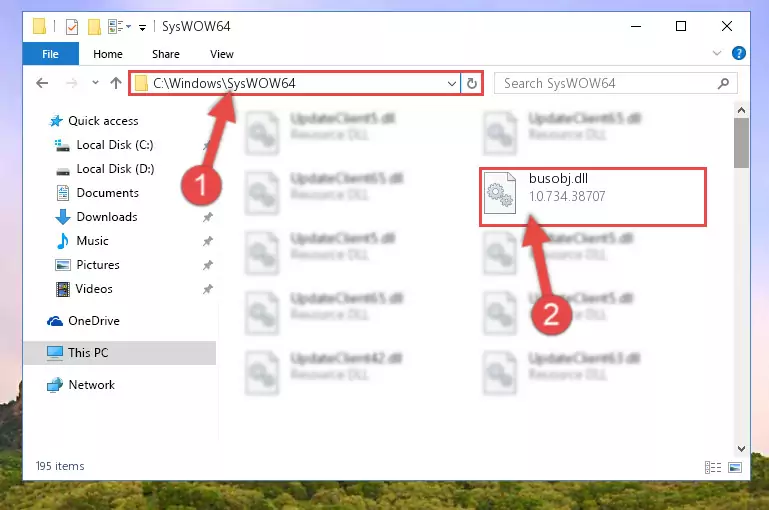Close the SysWOW64 Explorer window

coord(727,26)
